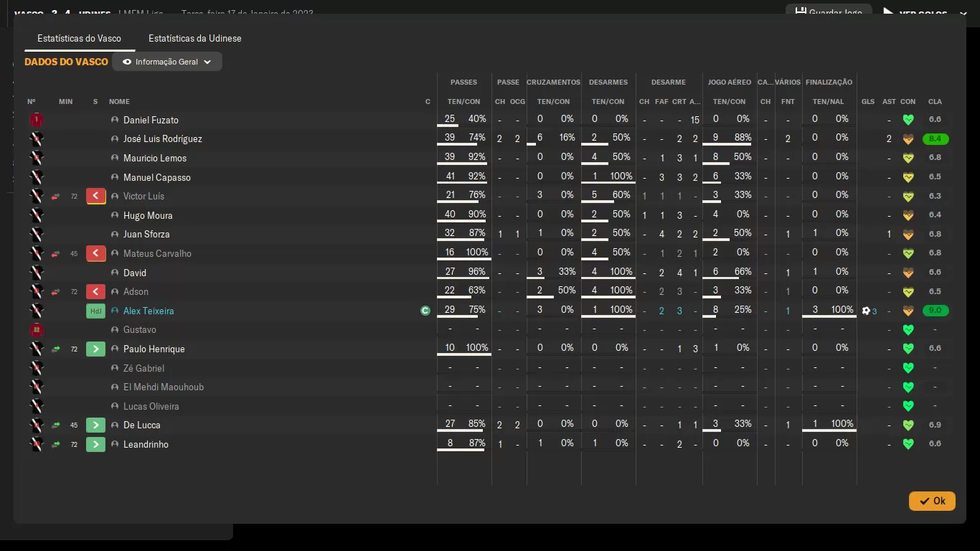The width and height of the screenshot is (980, 551).
Task: Click the Hd/ status badge for Alex Teixeira
Action: click(x=96, y=311)
